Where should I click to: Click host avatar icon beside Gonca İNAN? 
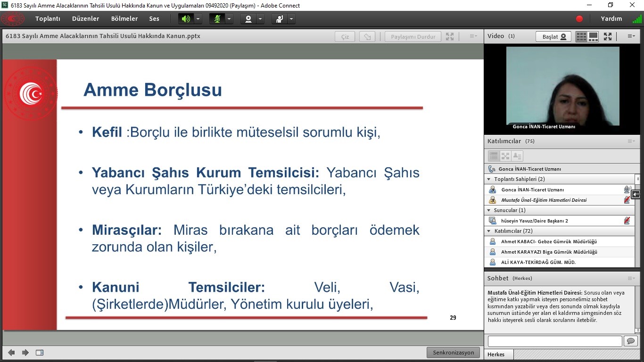pos(493,189)
